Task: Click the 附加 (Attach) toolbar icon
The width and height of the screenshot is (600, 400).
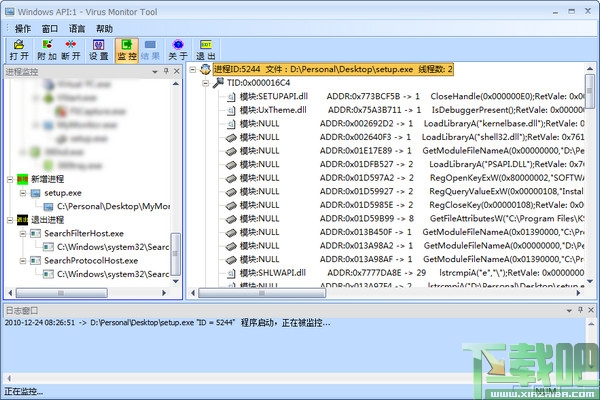Action: point(47,50)
